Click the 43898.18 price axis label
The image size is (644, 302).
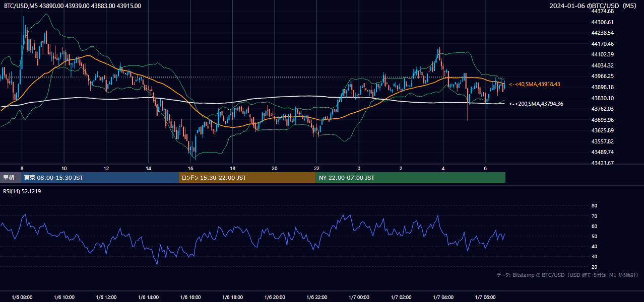602,87
